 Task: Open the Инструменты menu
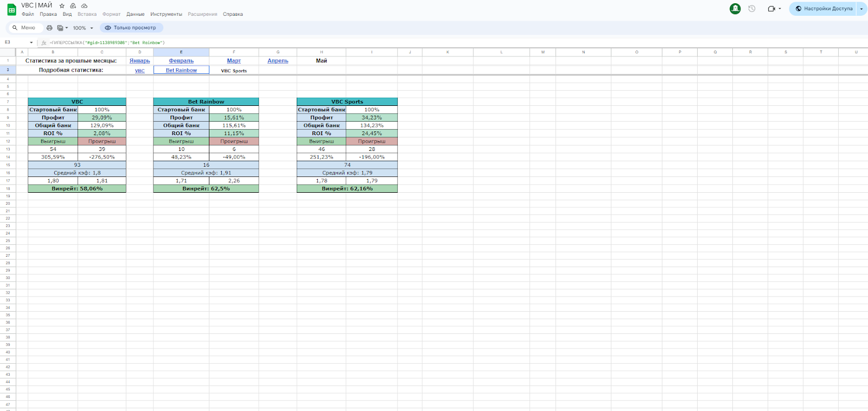[167, 14]
